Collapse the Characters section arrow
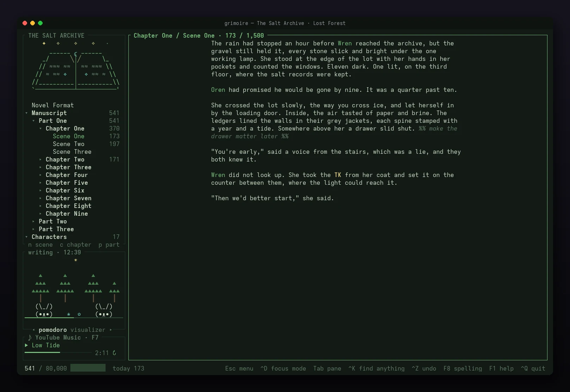Image resolution: width=570 pixels, height=392 pixels. coord(26,237)
